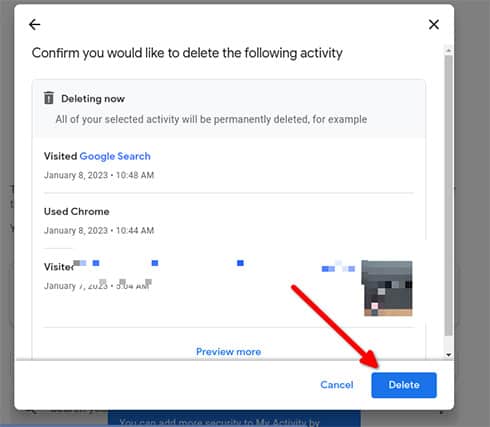Click the permanently deleted description text

click(x=211, y=119)
